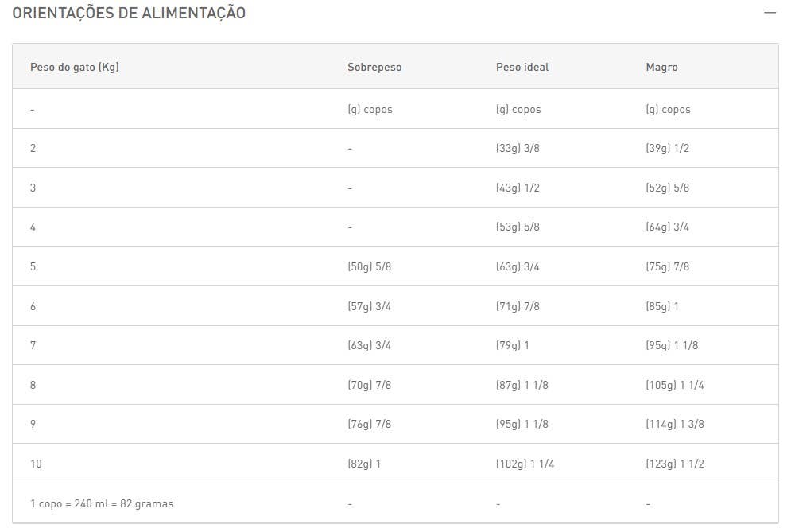Select the Magro column header
This screenshot has width=795, height=532.
661,67
